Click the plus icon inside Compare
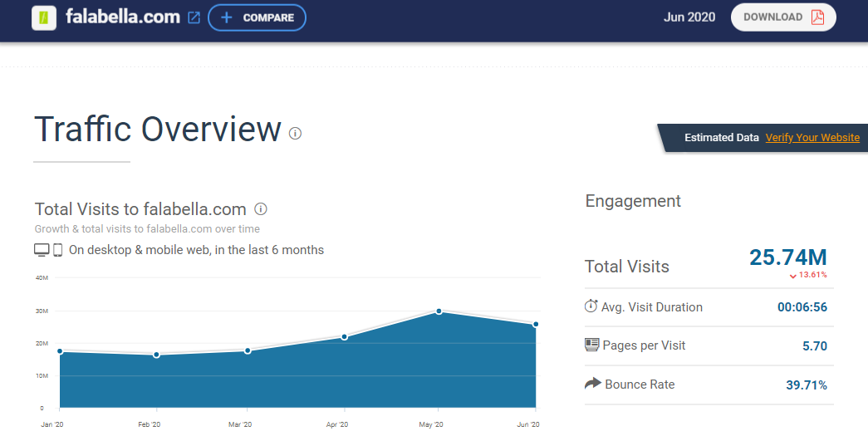 pos(226,17)
